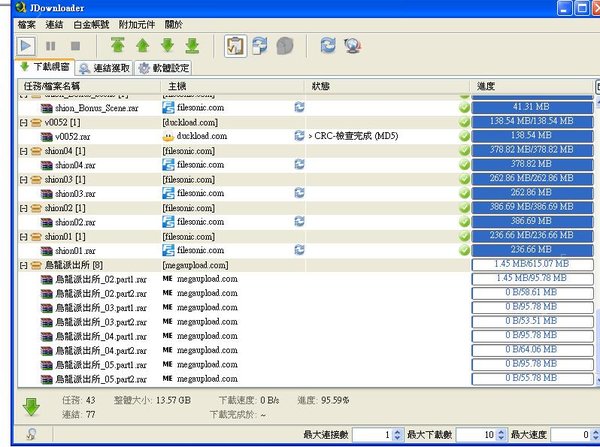Stop all downloads with the stop button
This screenshot has width=600, height=447.
pyautogui.click(x=75, y=46)
